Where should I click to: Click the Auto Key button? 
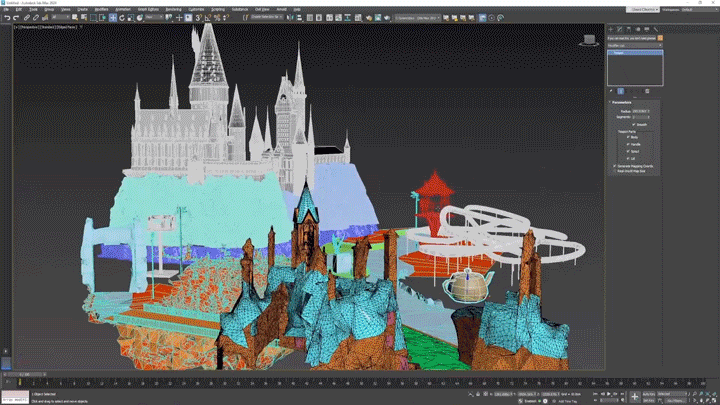click(x=650, y=394)
